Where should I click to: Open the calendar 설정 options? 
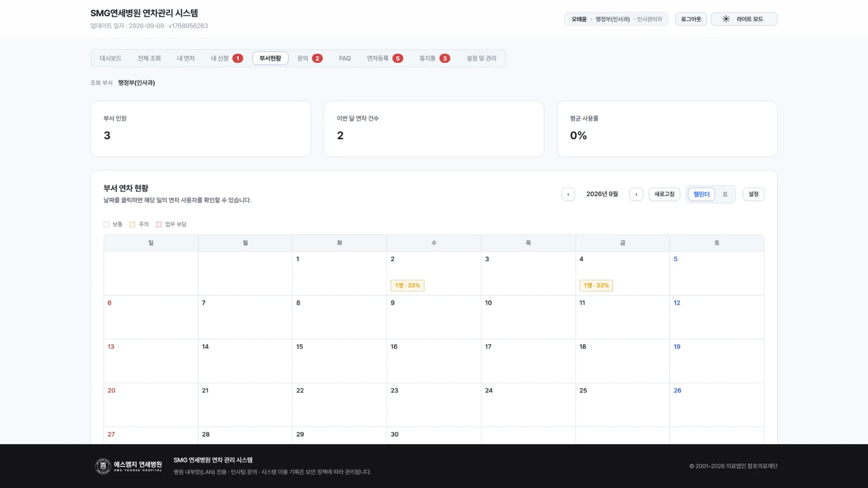click(x=754, y=194)
